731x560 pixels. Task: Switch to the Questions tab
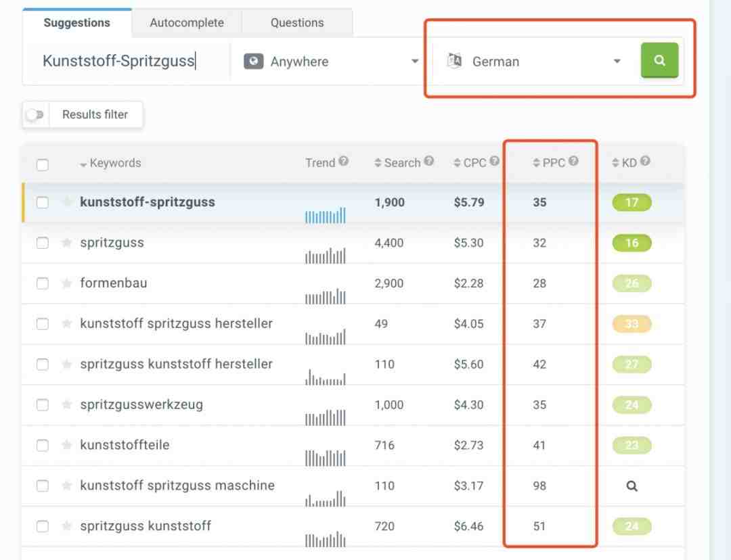click(297, 23)
